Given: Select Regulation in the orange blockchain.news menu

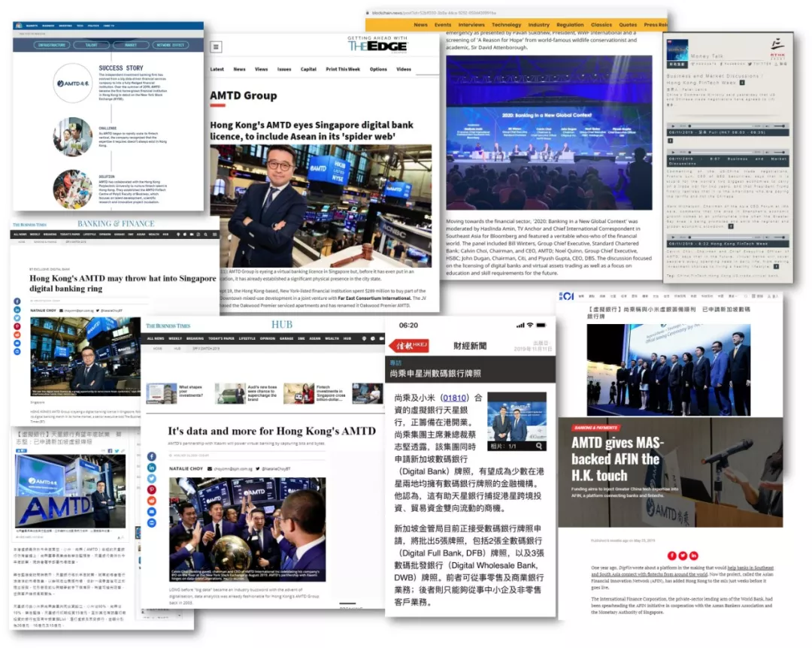Looking at the screenshot, I should click(570, 25).
